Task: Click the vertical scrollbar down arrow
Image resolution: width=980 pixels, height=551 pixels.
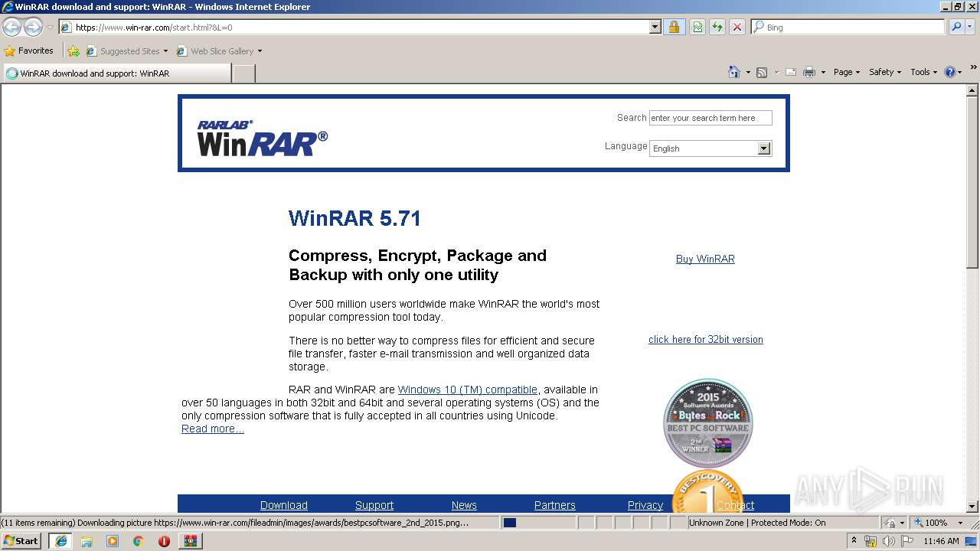Action: pos(972,506)
